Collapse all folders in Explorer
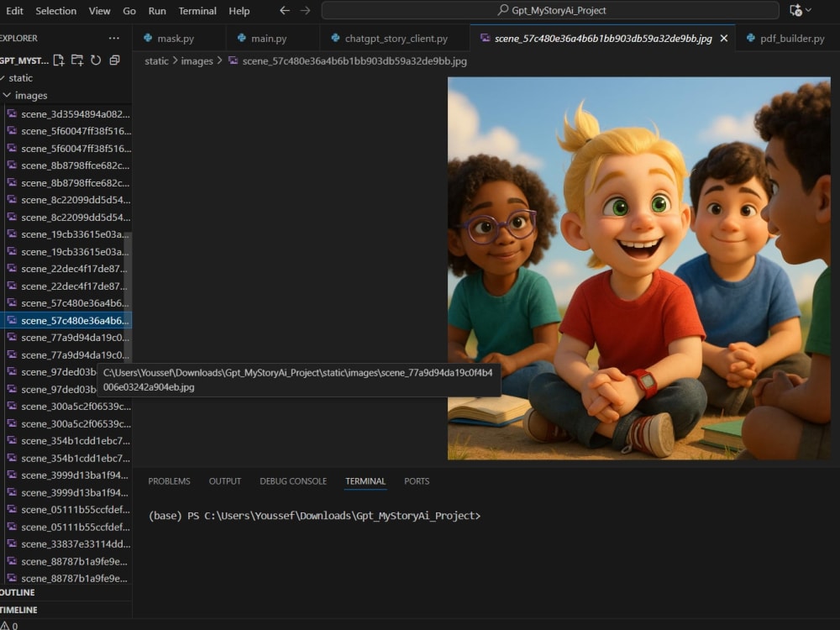Viewport: 840px width, 630px height. [114, 60]
